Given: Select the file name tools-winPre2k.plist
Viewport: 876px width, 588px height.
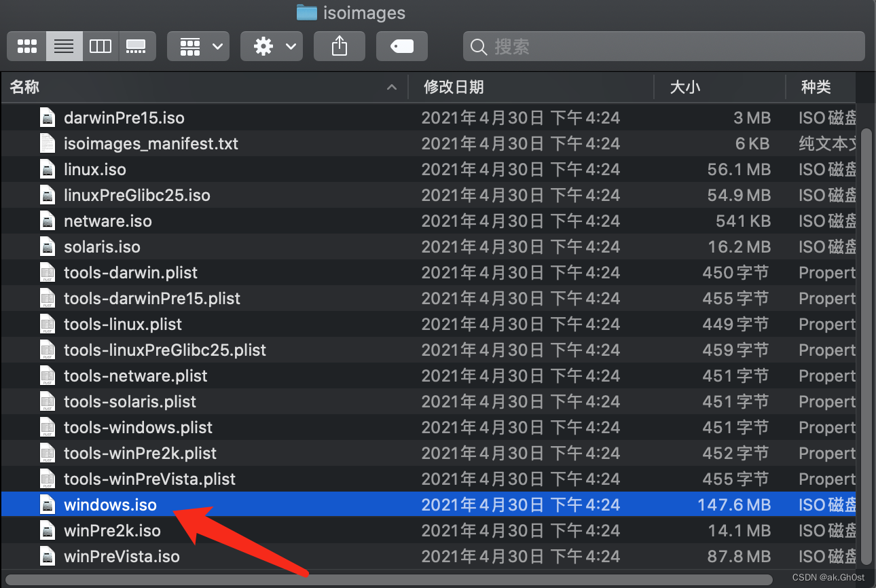Looking at the screenshot, I should point(140,453).
